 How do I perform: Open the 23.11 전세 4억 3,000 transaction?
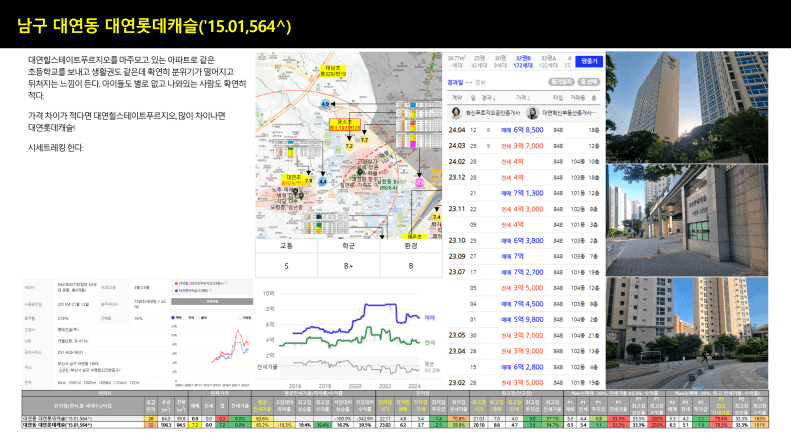tap(524, 209)
